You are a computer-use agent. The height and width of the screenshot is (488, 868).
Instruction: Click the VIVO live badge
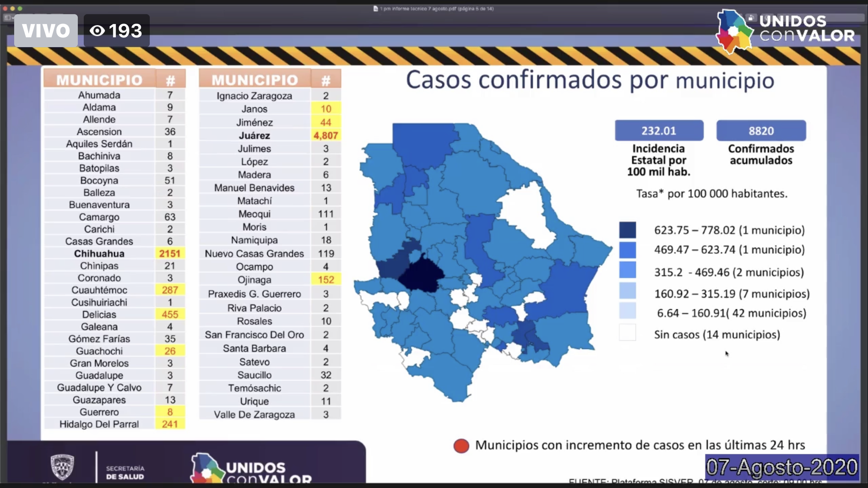tap(46, 31)
